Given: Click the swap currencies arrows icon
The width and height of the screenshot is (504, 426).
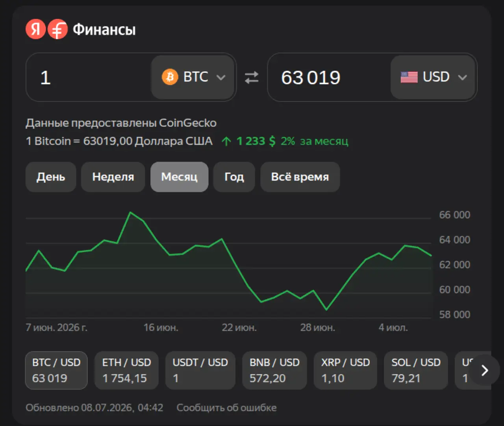Looking at the screenshot, I should tap(252, 77).
